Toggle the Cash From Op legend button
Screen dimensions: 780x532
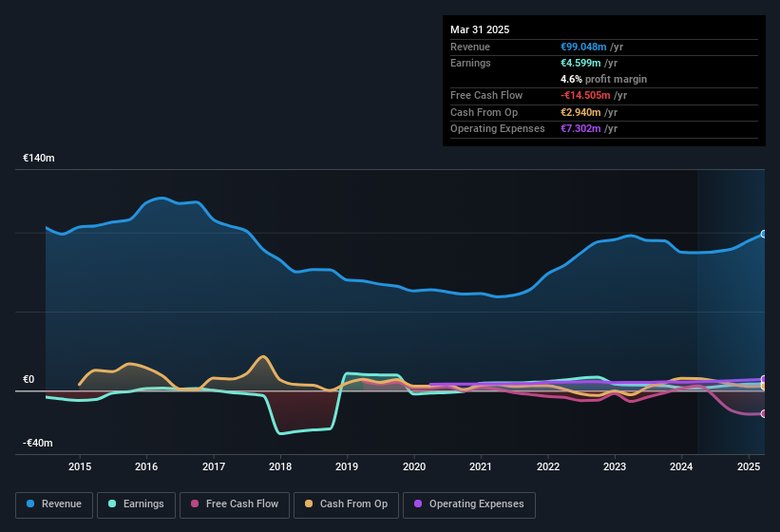(x=346, y=504)
